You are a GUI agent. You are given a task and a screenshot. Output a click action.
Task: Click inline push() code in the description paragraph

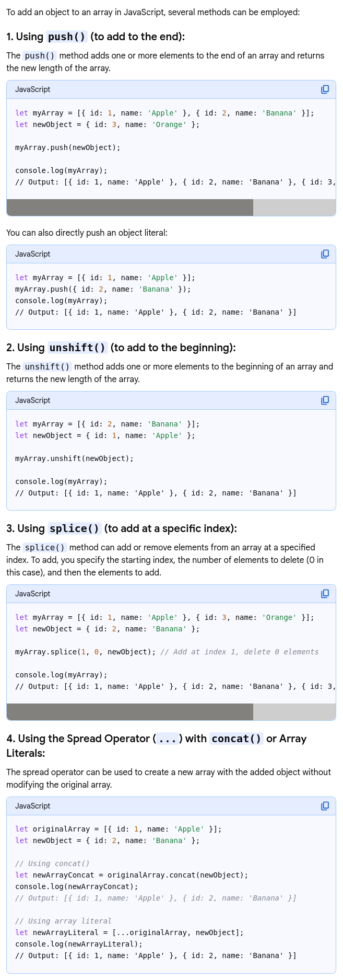click(40, 56)
